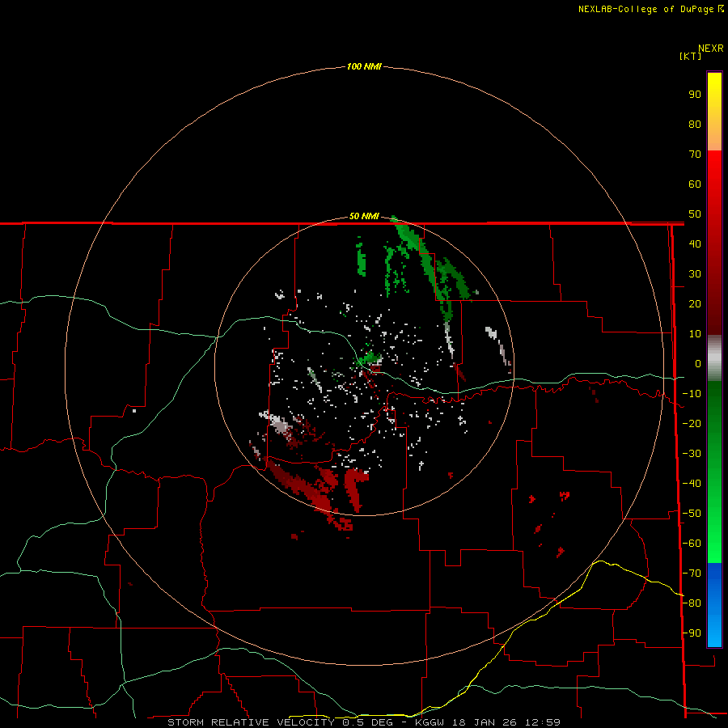Click the 18 JAN 26 date in the caption
Viewport: 728px width, 728px height.
(x=486, y=722)
